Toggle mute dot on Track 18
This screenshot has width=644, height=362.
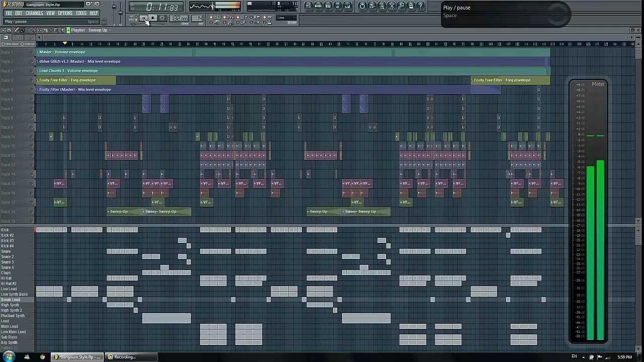pos(31,212)
